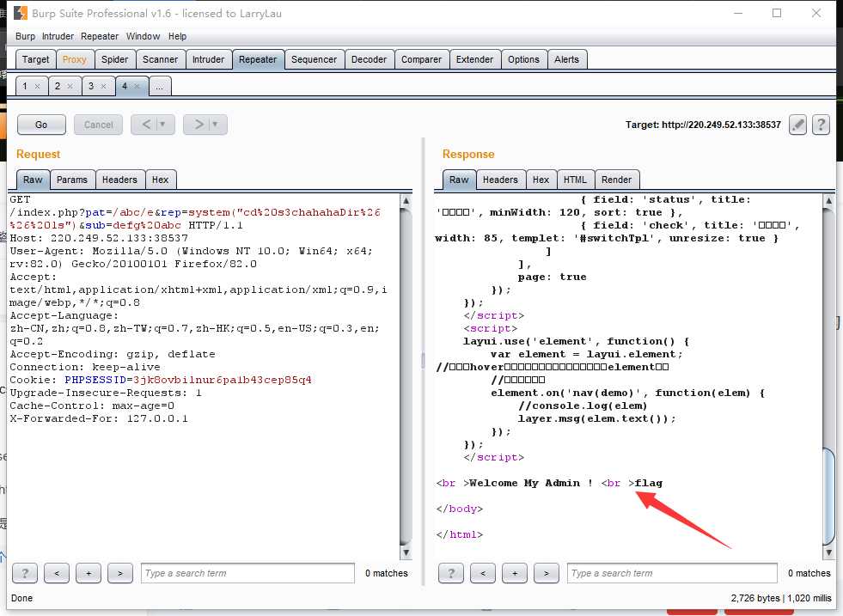The image size is (843, 616).
Task: Click response search term input field
Action: coord(672,573)
